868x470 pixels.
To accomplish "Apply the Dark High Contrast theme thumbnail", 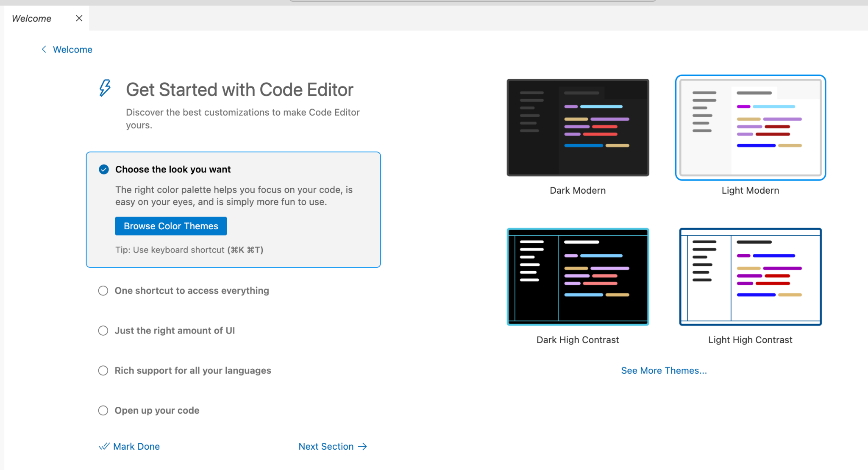I will (577, 276).
